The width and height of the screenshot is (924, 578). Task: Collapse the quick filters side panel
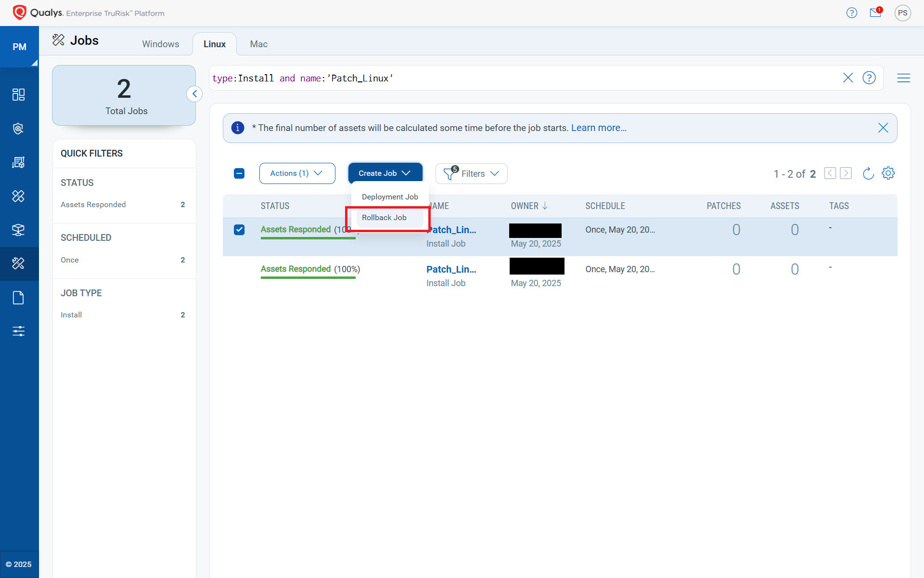click(x=194, y=94)
